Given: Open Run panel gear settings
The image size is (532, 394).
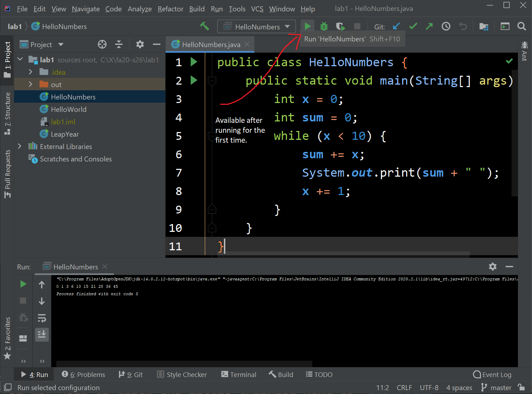Looking at the screenshot, I should (x=493, y=267).
